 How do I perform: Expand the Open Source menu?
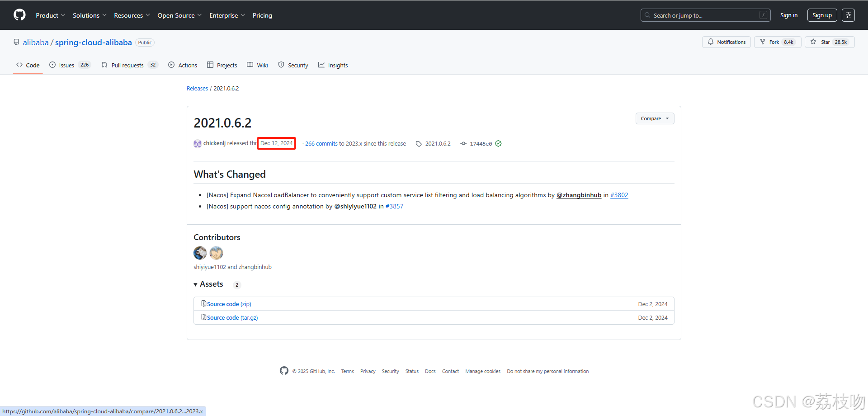click(x=179, y=15)
